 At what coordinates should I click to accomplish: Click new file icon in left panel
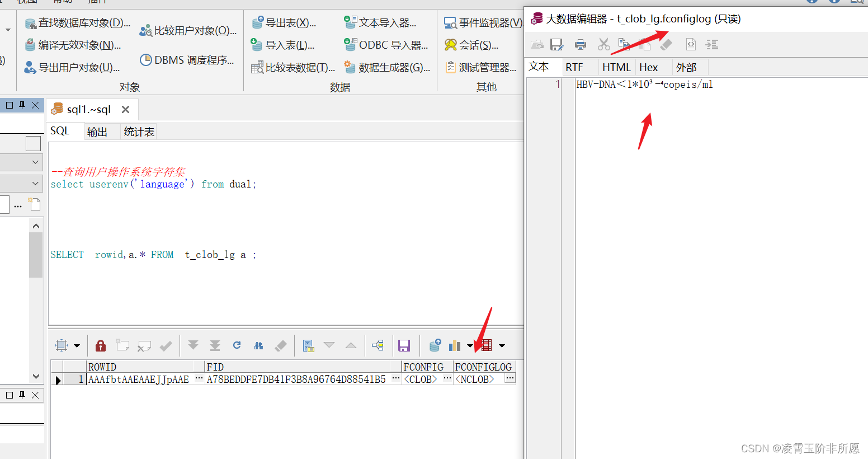click(35, 204)
